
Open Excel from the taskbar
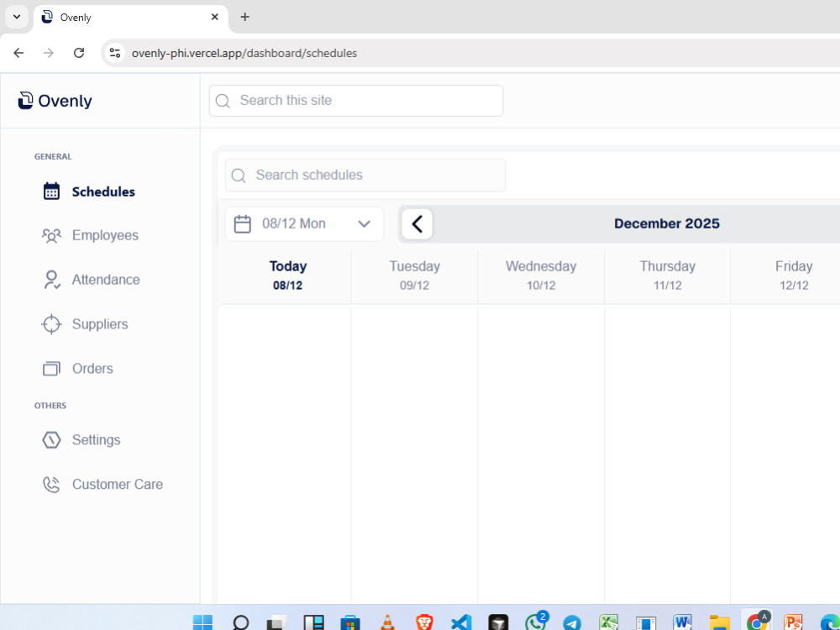pyautogui.click(x=608, y=622)
